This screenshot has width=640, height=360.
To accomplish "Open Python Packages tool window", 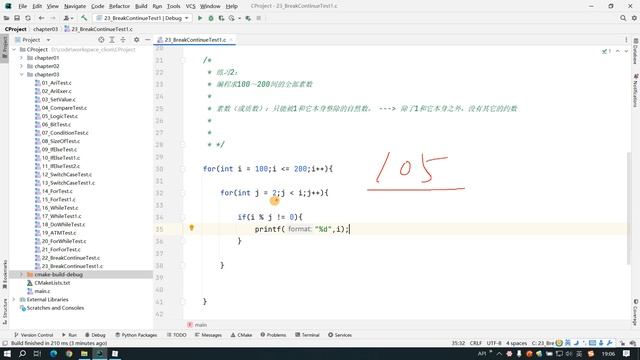I will (x=136, y=335).
